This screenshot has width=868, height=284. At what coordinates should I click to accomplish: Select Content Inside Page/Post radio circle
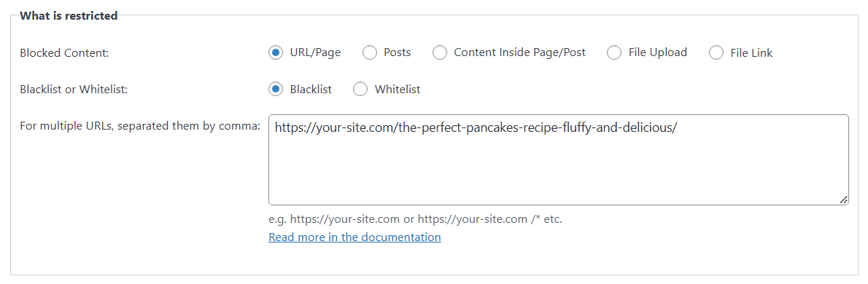click(440, 52)
